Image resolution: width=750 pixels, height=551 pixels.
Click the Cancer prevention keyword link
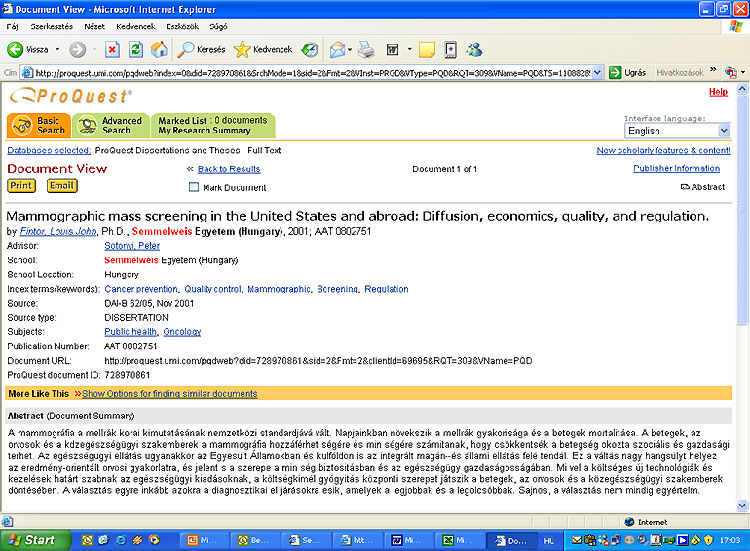141,289
